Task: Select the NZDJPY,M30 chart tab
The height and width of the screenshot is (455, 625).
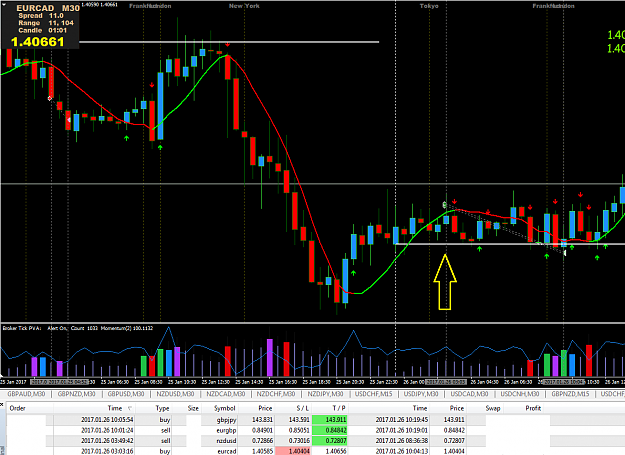Action: (x=325, y=394)
